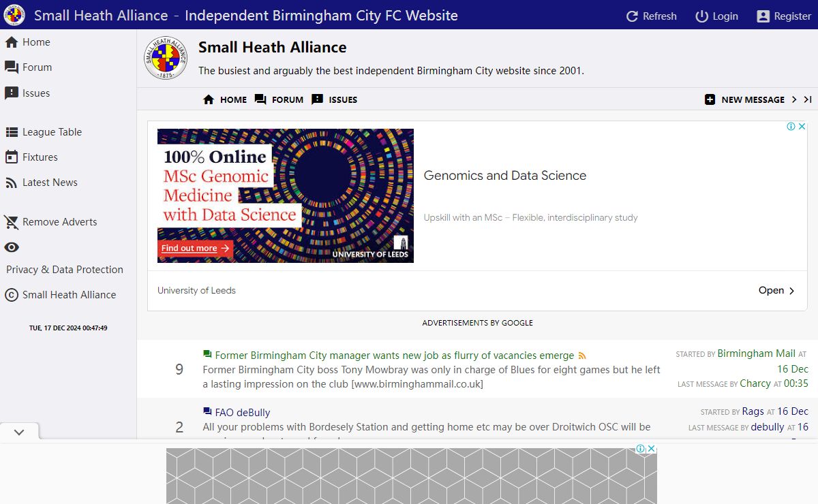Click the ad info icon on top advert

point(791,127)
